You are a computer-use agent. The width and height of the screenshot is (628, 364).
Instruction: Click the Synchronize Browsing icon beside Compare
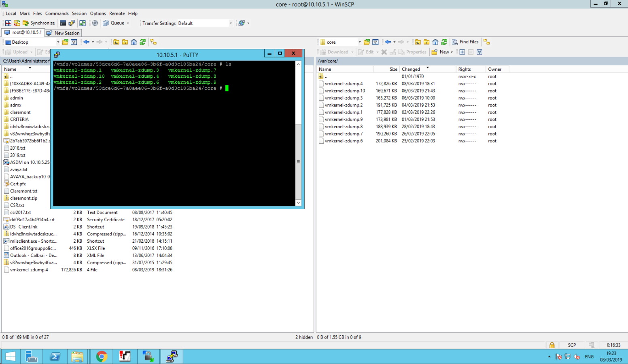click(x=17, y=23)
